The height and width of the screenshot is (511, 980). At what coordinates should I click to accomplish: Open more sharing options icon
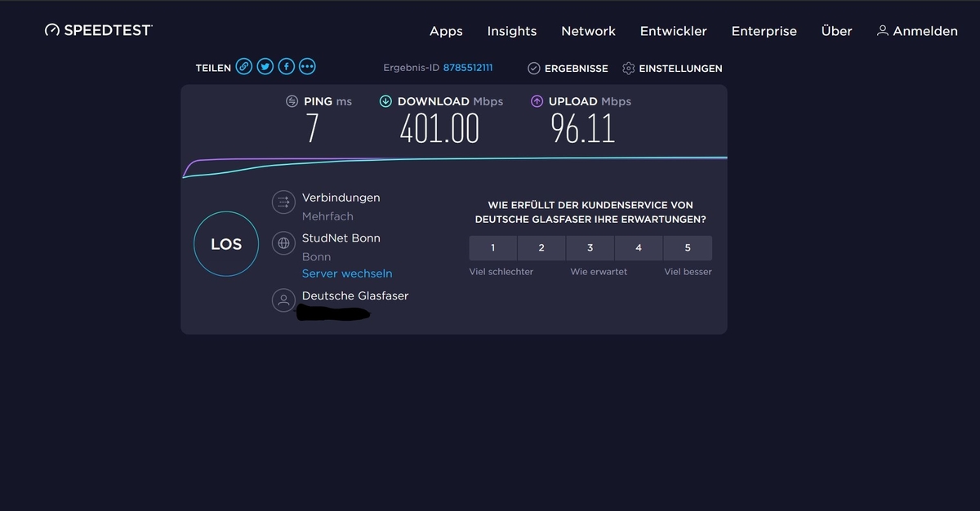click(307, 67)
